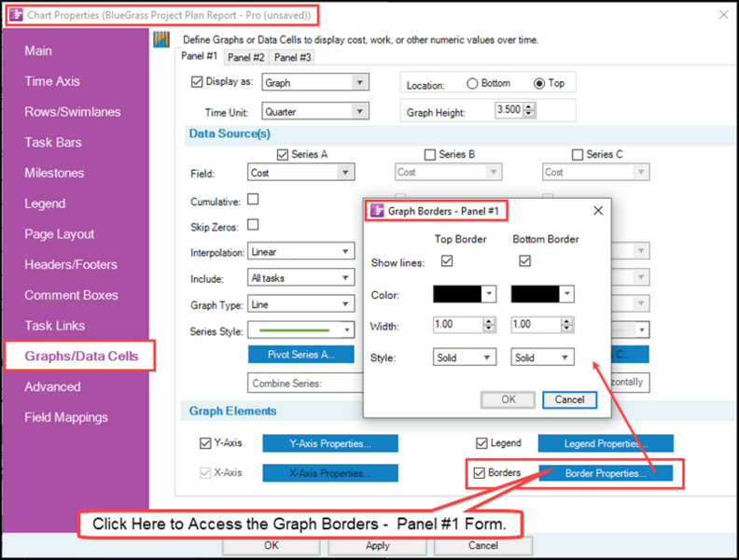Click the X-Axis Properties button
Viewport: 739px width, 560px height.
pos(330,473)
